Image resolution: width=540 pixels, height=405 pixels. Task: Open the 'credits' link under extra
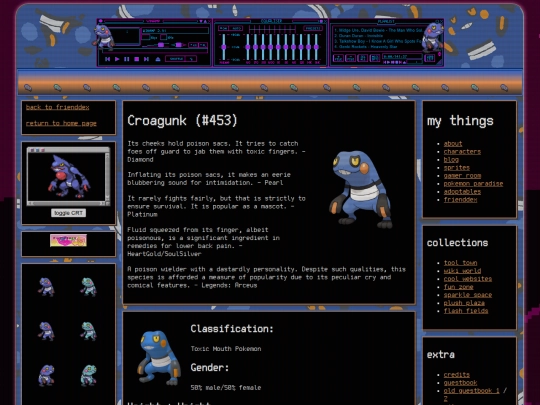[x=457, y=375]
